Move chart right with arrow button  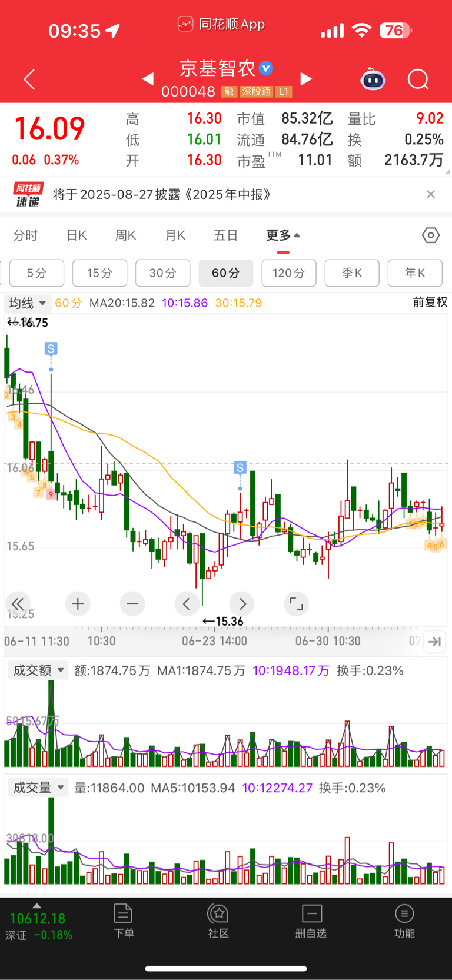[242, 603]
